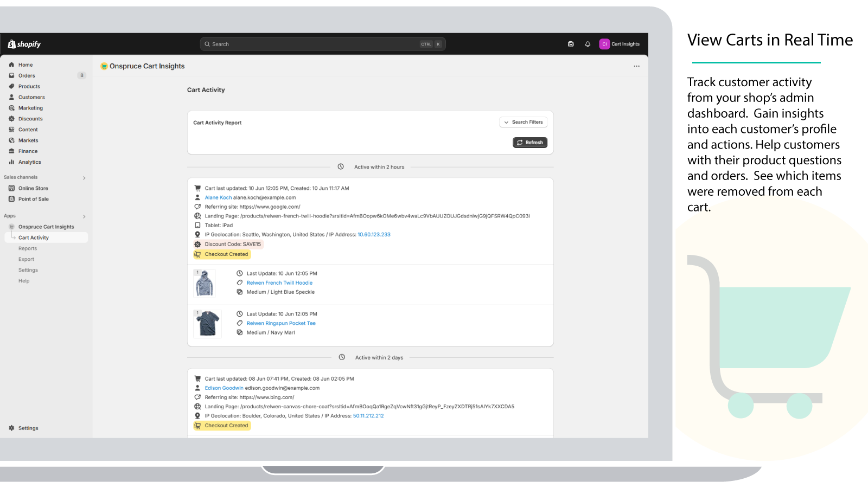The width and height of the screenshot is (868, 488).
Task: Open the Cart Insights account menu
Action: [x=620, y=44]
